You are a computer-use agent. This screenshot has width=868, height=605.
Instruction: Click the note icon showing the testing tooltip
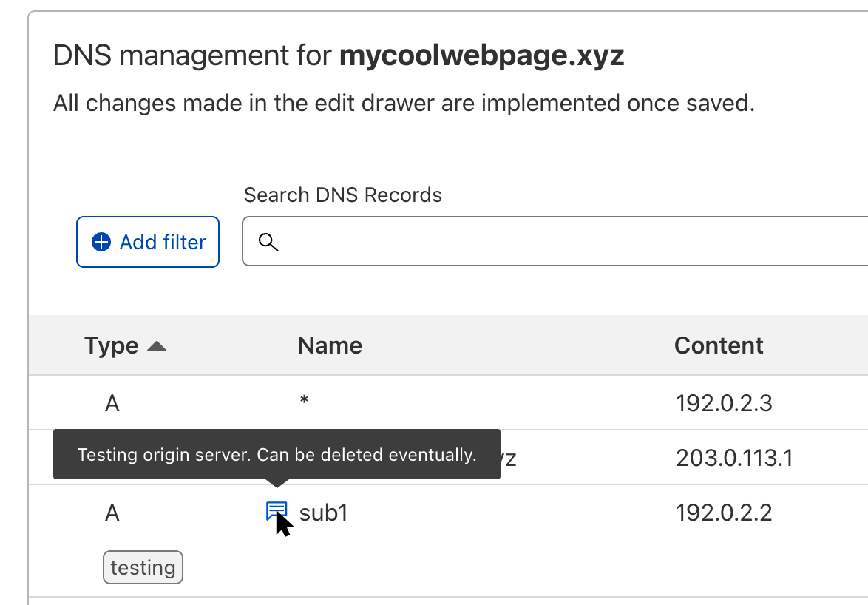click(x=277, y=511)
